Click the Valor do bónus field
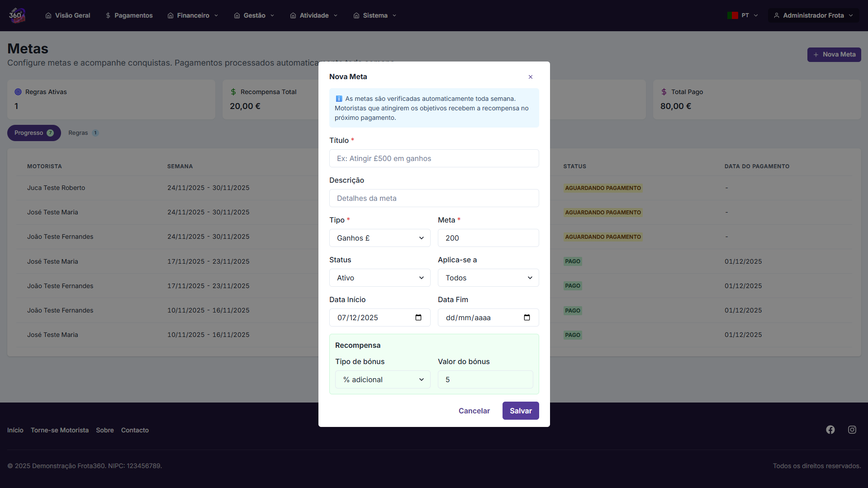The image size is (868, 488). [x=485, y=379]
